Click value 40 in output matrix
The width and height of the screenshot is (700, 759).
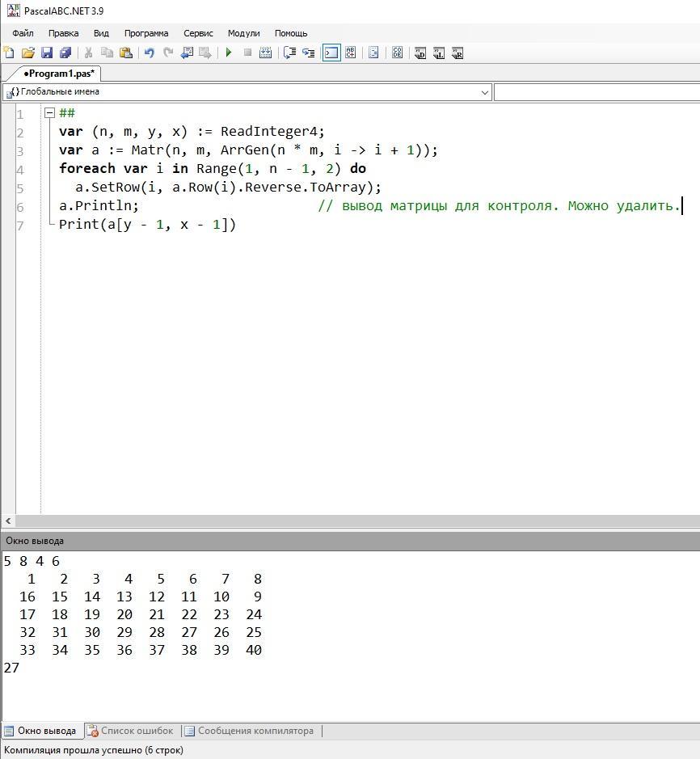click(x=254, y=650)
